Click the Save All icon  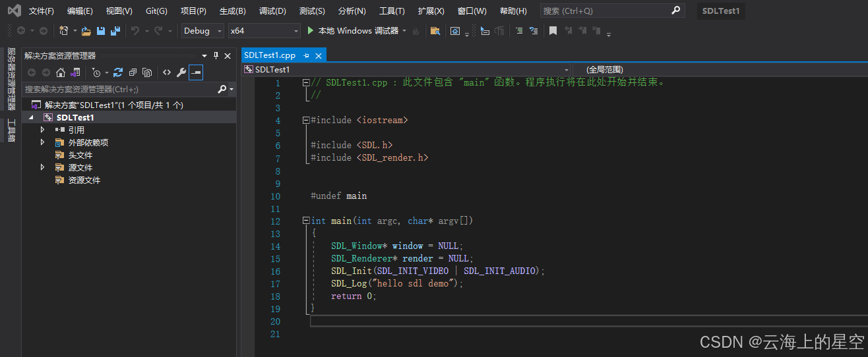[x=115, y=30]
